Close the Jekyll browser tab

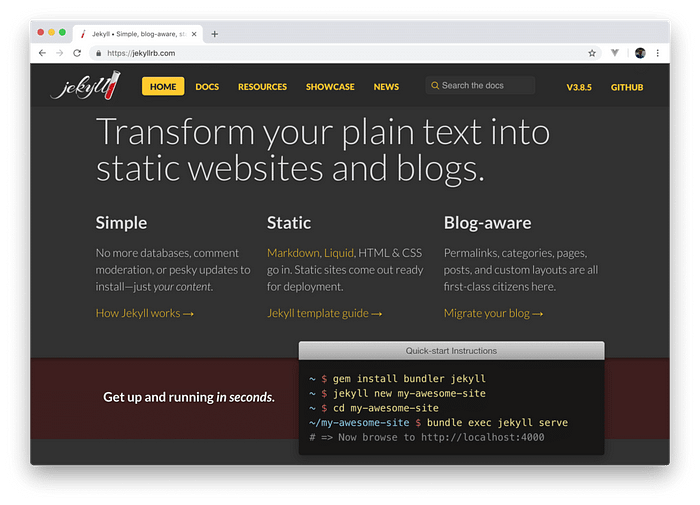click(x=194, y=34)
